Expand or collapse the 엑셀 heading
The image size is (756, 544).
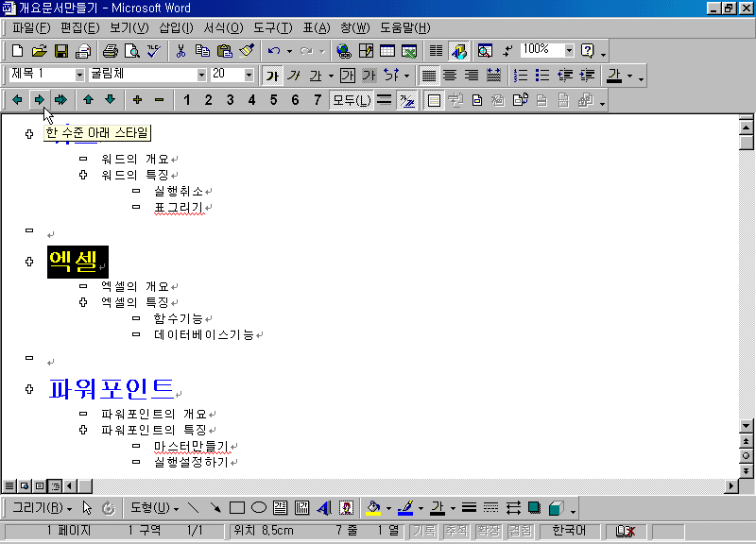(29, 262)
